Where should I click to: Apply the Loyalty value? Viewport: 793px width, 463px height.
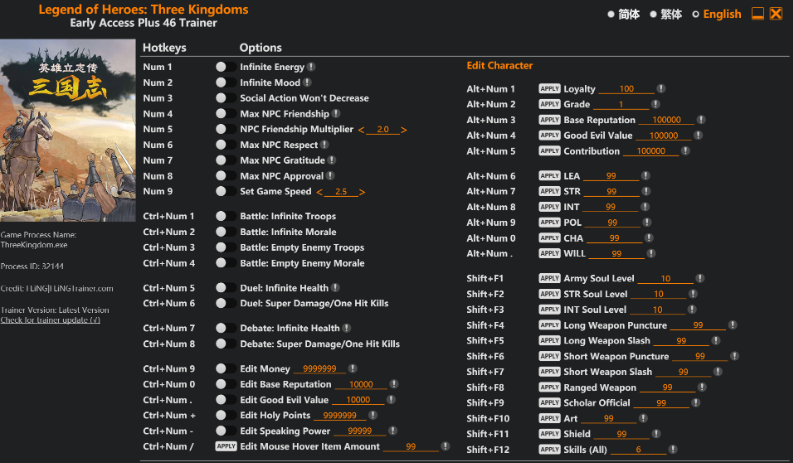(549, 89)
